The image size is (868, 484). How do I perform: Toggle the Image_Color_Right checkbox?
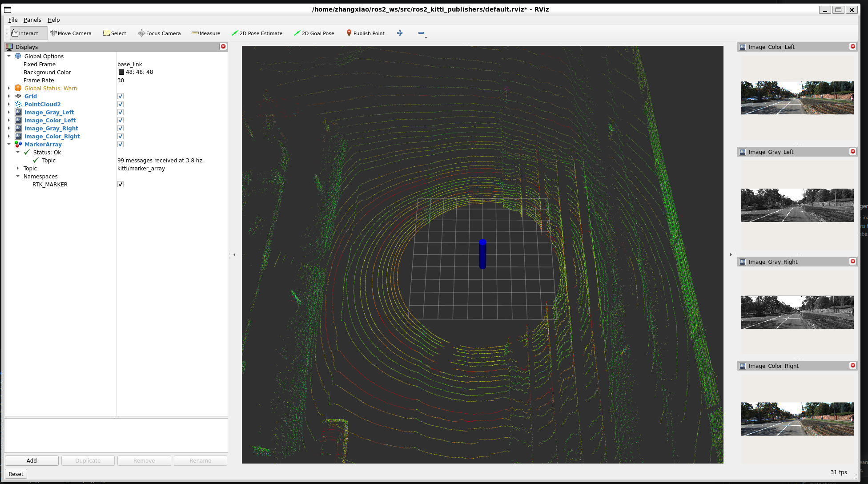(120, 136)
